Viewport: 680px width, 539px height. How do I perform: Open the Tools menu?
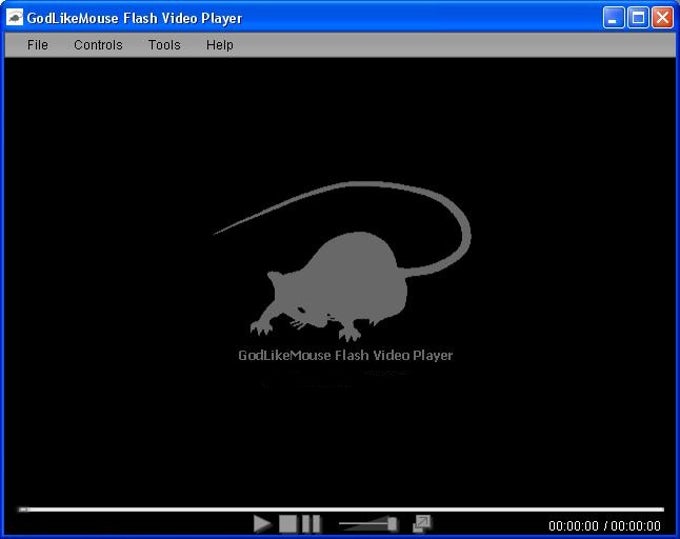[x=164, y=45]
